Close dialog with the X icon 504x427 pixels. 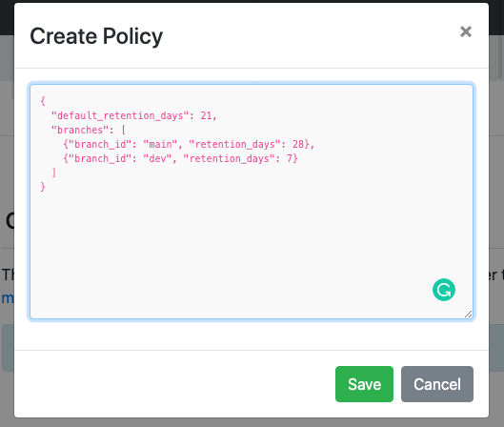[x=466, y=31]
